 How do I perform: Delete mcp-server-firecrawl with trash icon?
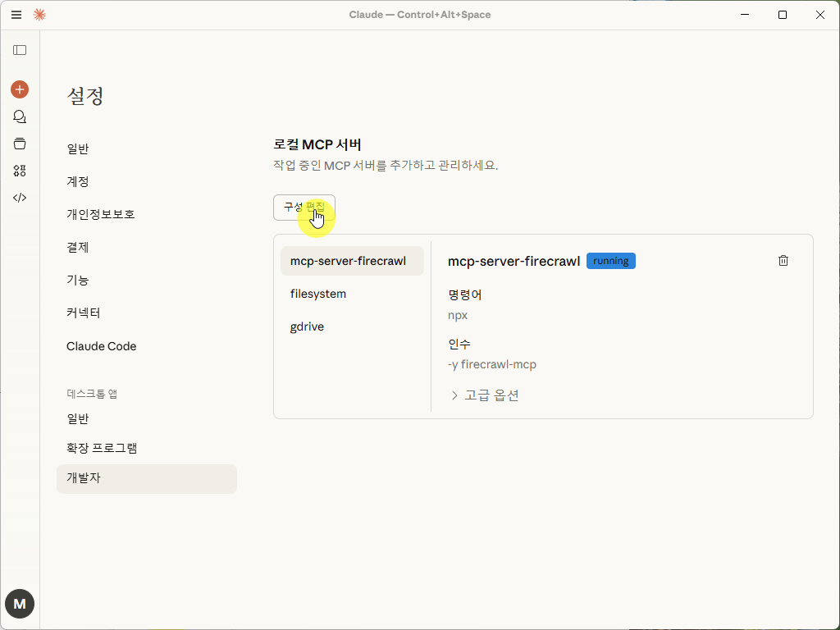[x=783, y=261]
